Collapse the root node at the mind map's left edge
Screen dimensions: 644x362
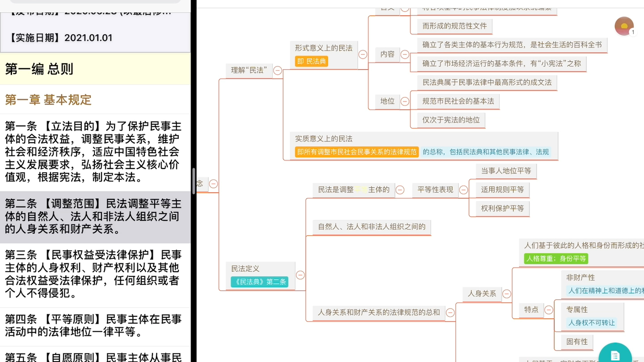(214, 184)
